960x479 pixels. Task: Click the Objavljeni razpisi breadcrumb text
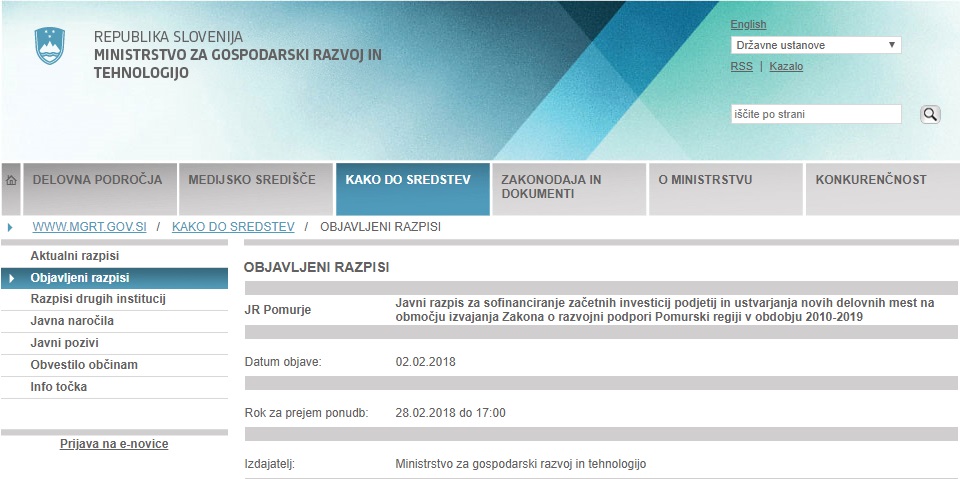(381, 227)
